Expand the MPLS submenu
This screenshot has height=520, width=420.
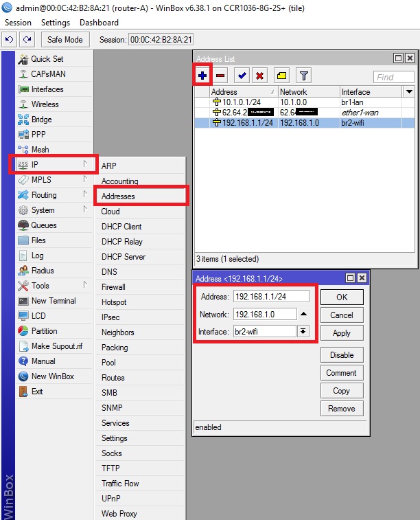pos(85,179)
